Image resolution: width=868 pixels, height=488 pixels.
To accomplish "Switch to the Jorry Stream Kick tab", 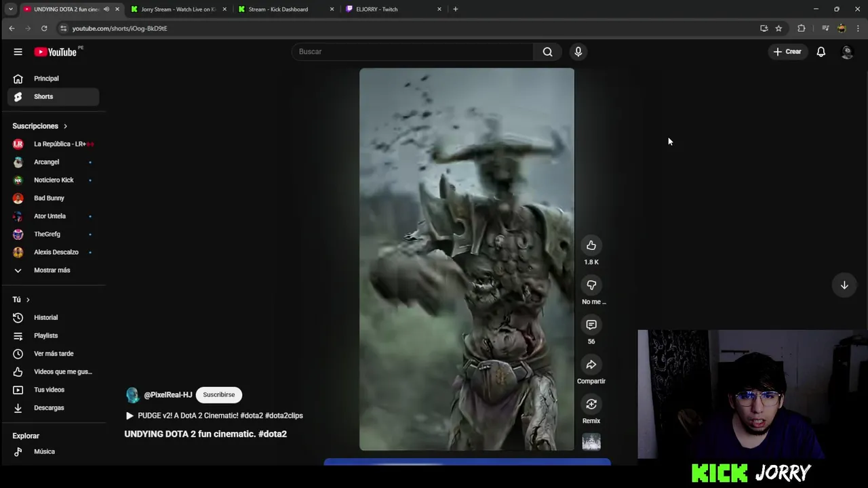I will click(178, 9).
